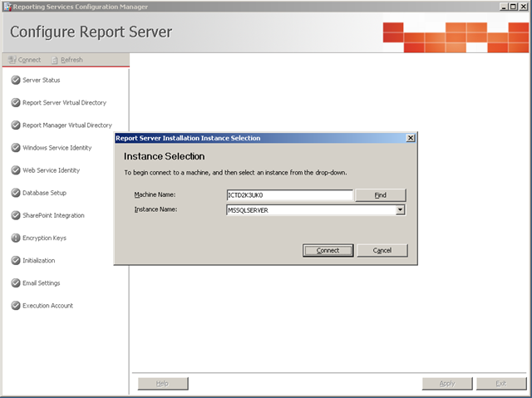Open the Instance Name drop-down arrow
Viewport: 532px width, 398px height.
pyautogui.click(x=400, y=210)
